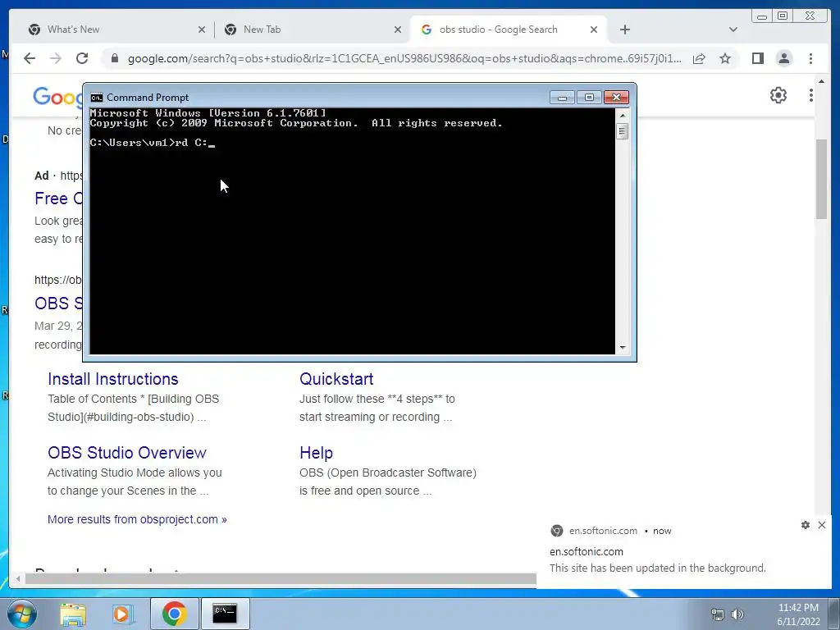Image resolution: width=840 pixels, height=630 pixels.
Task: Open Install Instructions link
Action: (113, 379)
